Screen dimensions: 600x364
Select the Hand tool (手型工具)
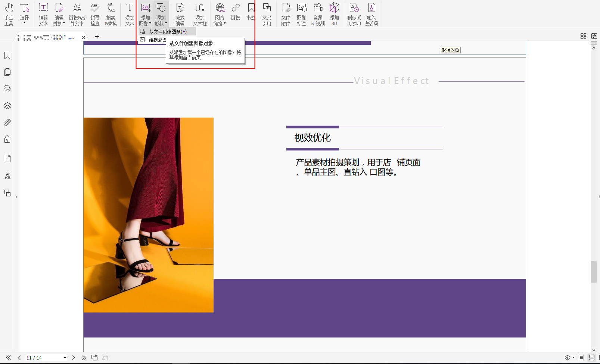(9, 14)
